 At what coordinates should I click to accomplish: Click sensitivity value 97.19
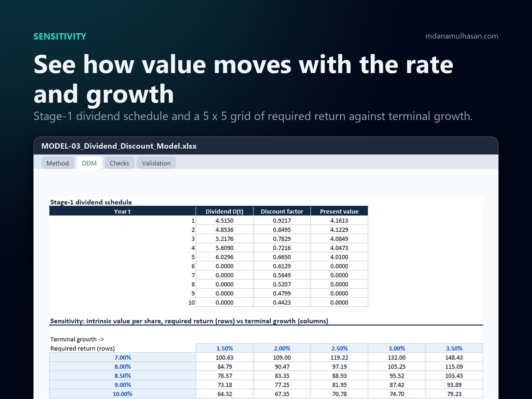point(339,367)
